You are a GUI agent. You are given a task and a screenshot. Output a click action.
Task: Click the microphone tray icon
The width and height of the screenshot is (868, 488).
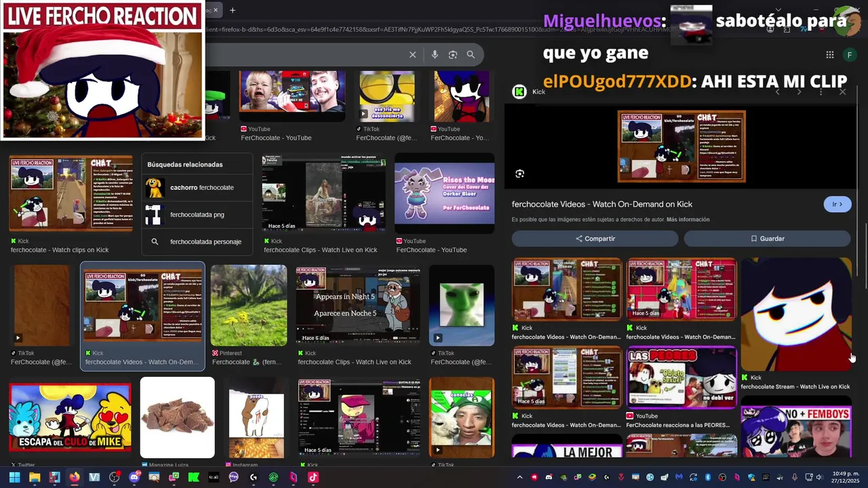[795, 477]
